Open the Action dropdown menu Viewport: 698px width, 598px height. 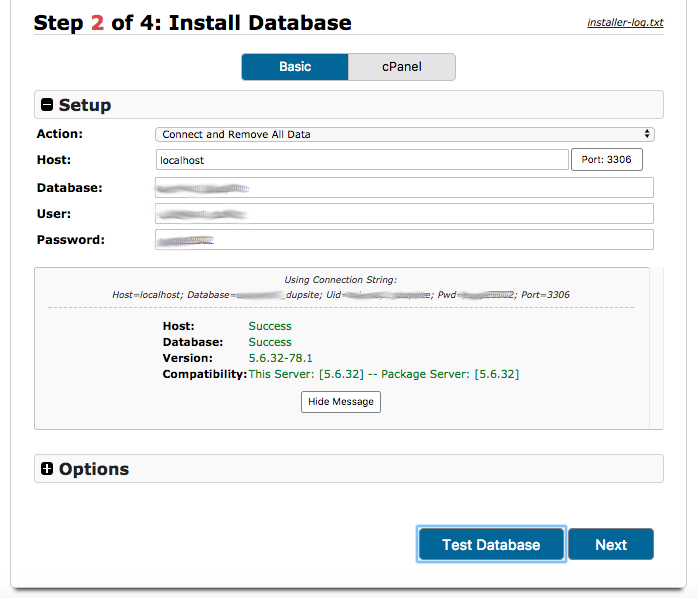[x=404, y=134]
